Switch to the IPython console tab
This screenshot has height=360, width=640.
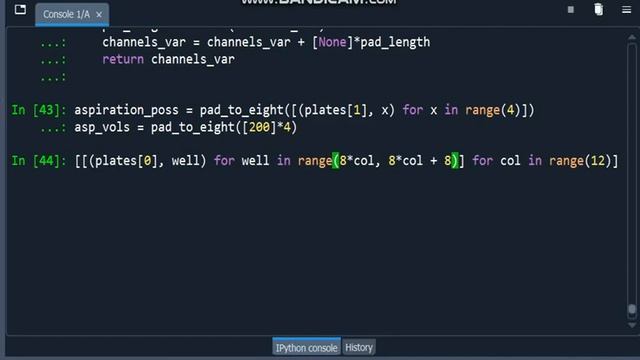coord(306,347)
